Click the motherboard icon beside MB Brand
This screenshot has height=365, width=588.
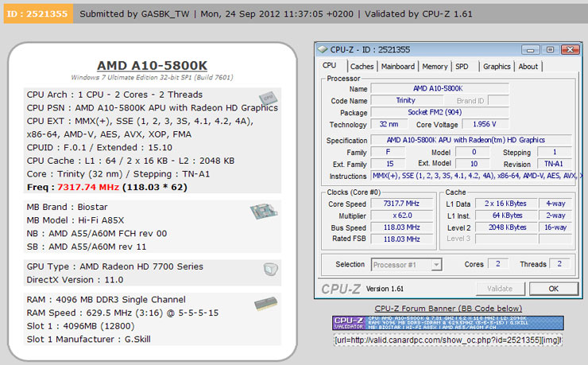click(x=264, y=212)
